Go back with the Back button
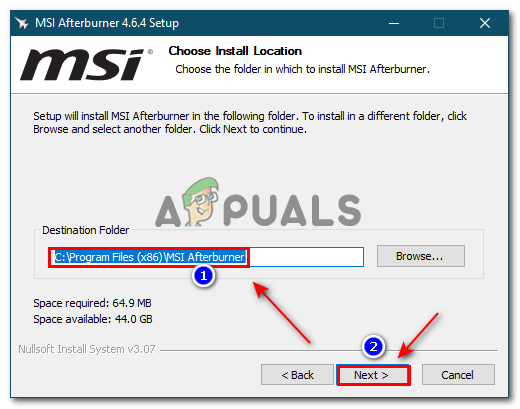This screenshot has width=520, height=409. point(297,375)
